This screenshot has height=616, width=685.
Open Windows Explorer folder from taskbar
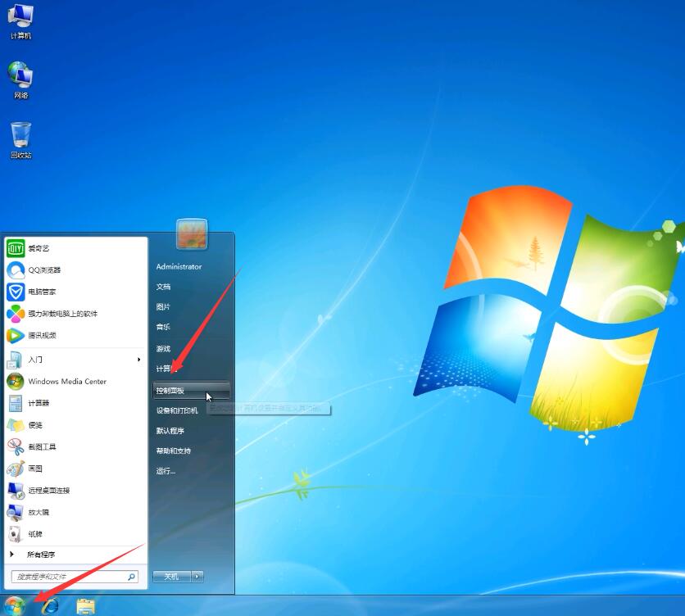(x=85, y=606)
